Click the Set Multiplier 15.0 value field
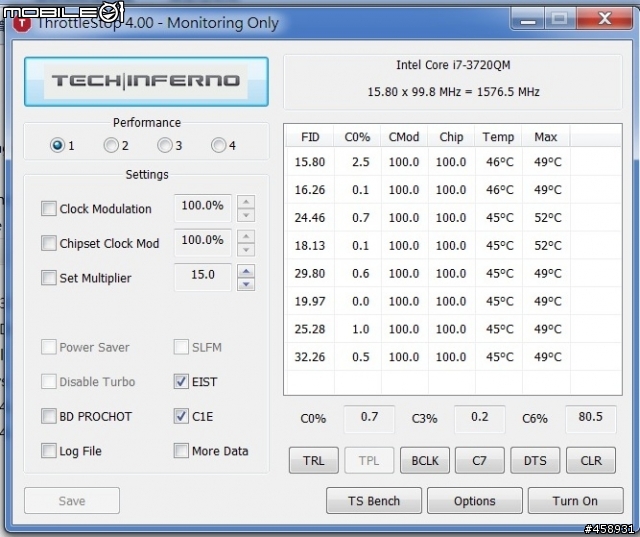The height and width of the screenshot is (537, 640). 203,277
